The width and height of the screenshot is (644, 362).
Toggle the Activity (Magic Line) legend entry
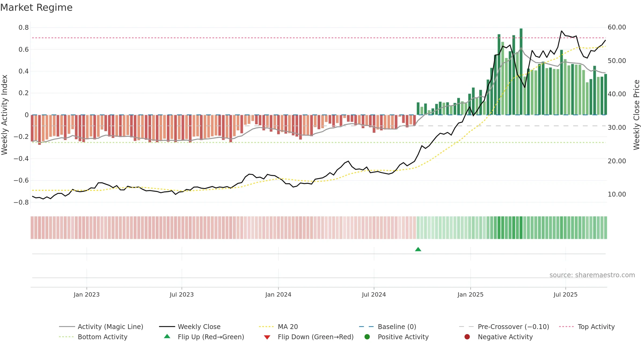101,327
